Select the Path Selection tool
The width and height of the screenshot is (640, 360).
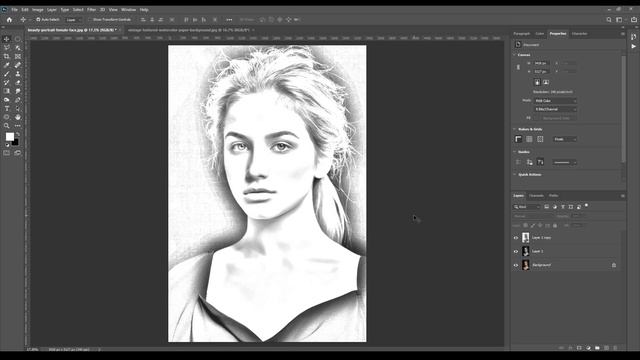click(x=18, y=108)
